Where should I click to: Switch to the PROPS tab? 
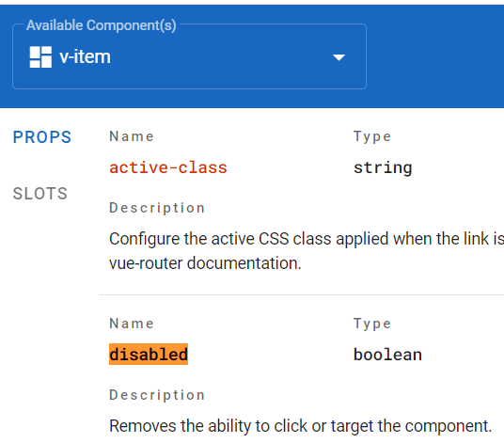click(x=42, y=137)
